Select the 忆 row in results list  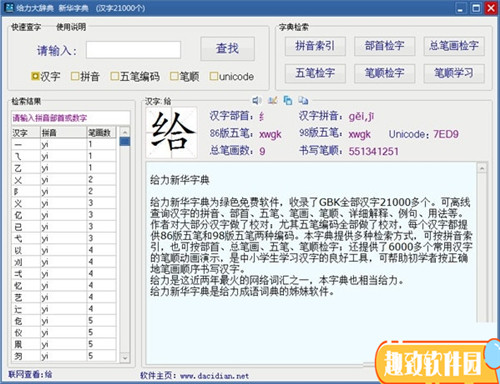[63, 285]
